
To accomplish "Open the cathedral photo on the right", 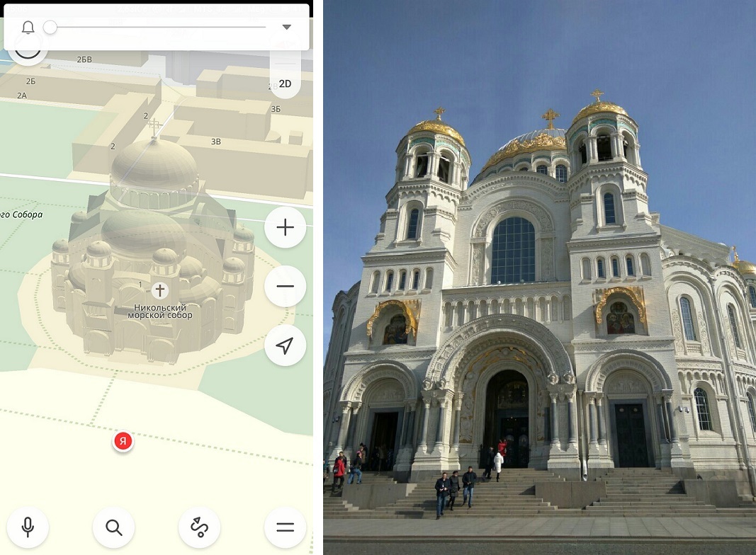I will pos(539,277).
